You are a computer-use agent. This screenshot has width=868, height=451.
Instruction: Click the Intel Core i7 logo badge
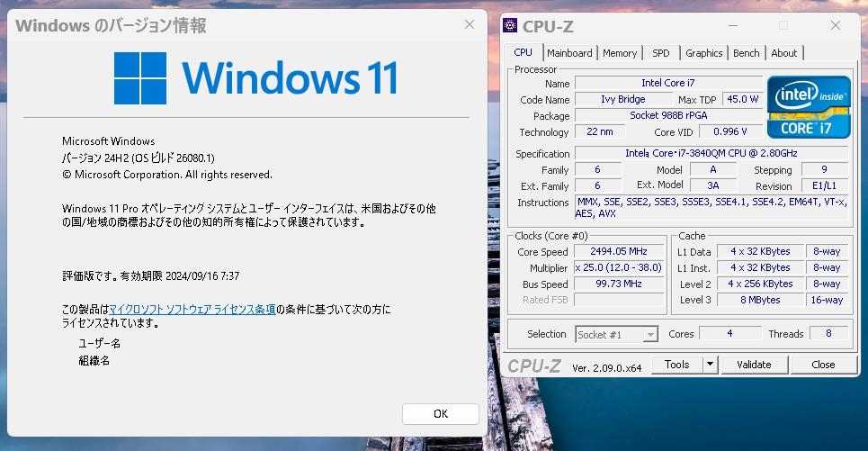(809, 107)
